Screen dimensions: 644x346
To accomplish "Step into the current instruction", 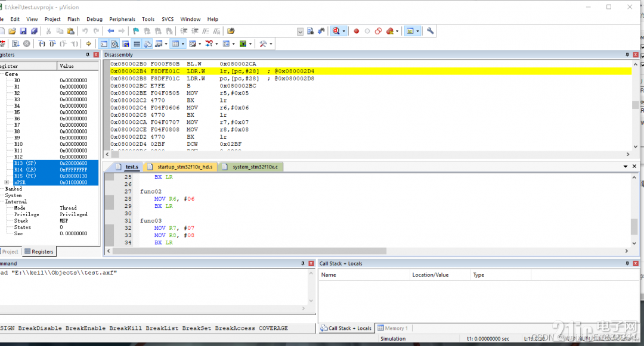I will click(42, 44).
